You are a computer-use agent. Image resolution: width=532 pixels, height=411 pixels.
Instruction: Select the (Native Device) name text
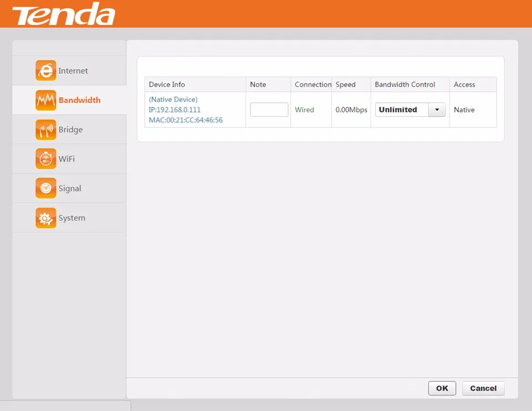click(173, 99)
